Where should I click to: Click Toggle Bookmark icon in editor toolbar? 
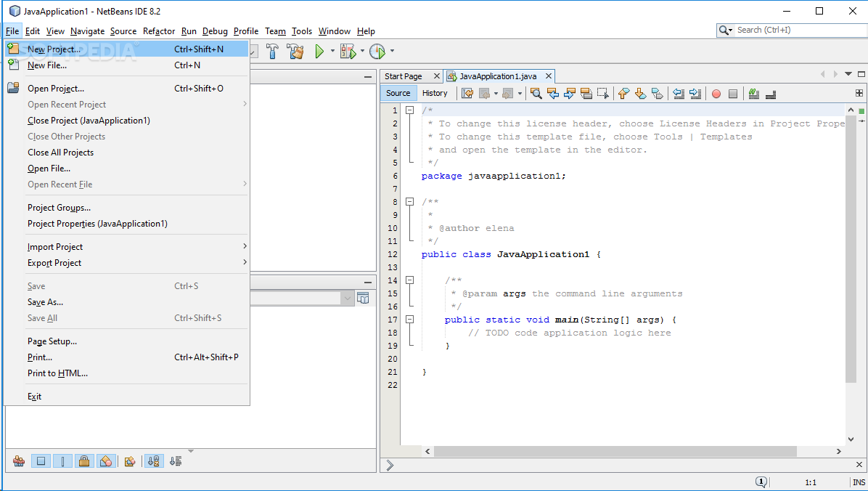coord(657,93)
